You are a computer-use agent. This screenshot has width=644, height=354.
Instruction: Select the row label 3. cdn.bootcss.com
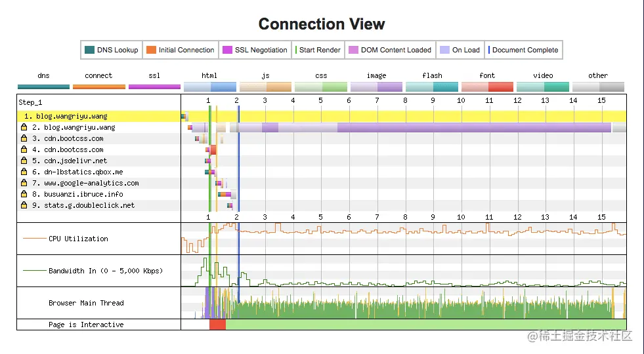68,138
